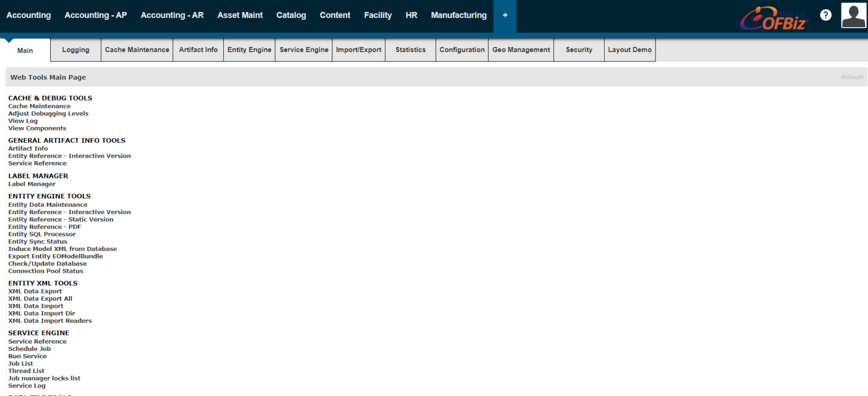Open the Geo Management tab

pos(521,50)
